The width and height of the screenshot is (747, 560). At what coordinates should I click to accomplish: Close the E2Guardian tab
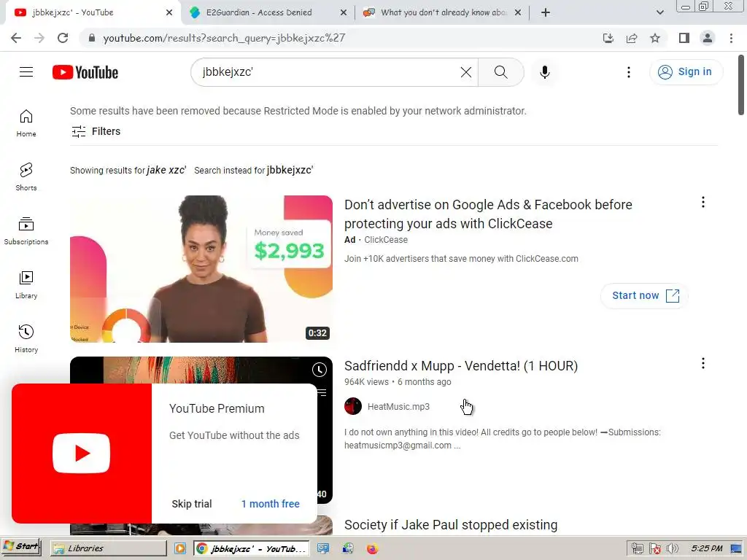pyautogui.click(x=343, y=13)
